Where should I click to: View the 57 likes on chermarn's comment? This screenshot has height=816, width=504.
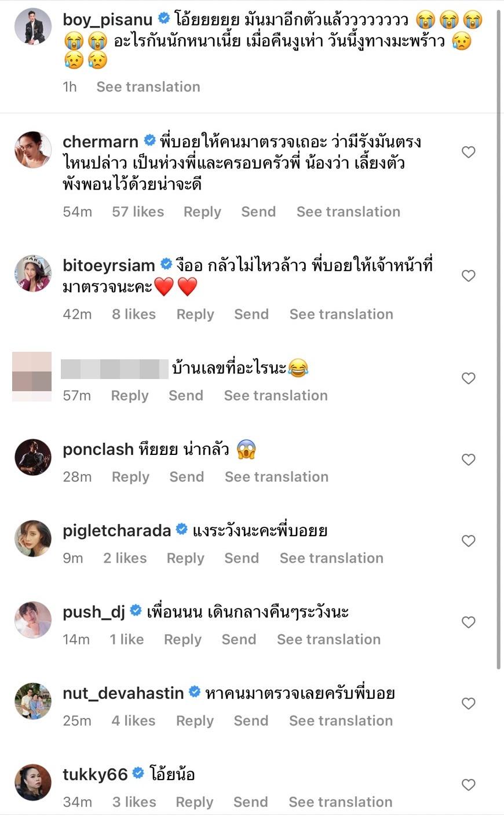pyautogui.click(x=138, y=212)
